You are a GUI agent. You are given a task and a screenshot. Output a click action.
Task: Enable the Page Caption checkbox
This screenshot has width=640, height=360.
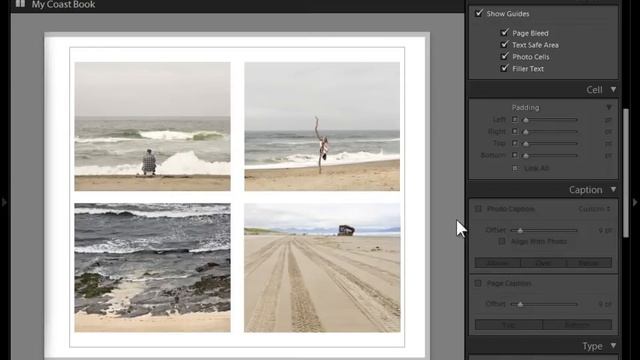(x=478, y=283)
